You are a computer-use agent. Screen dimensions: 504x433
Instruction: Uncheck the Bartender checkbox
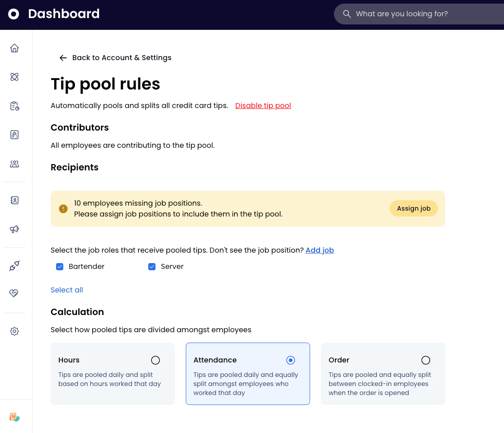[60, 267]
